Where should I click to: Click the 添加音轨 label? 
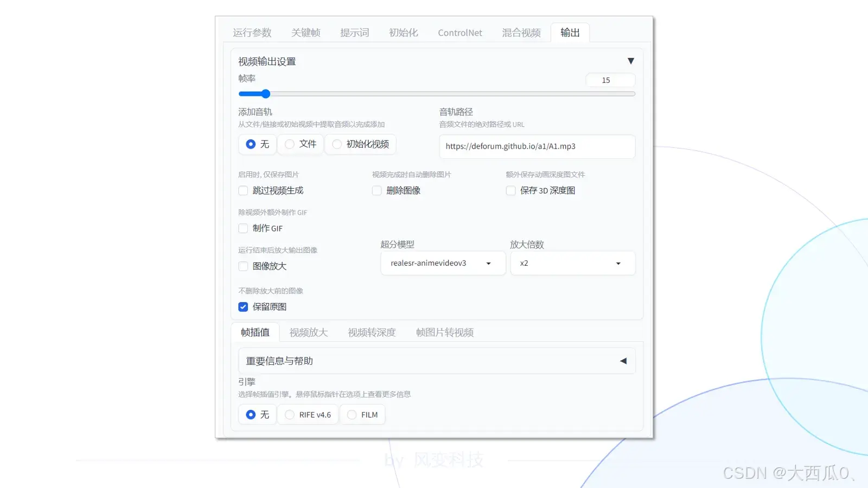255,112
